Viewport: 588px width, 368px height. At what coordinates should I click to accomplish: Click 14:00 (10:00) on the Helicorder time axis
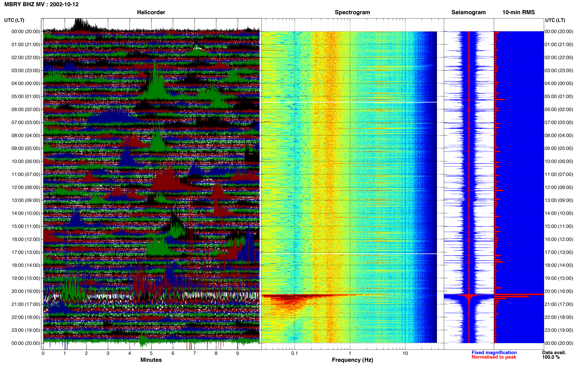(26, 213)
